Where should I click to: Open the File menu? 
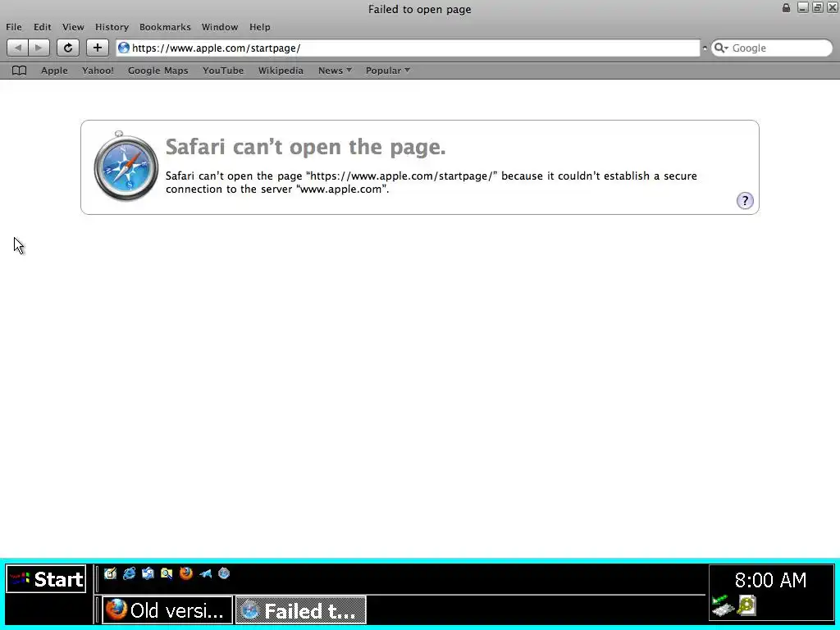point(14,27)
